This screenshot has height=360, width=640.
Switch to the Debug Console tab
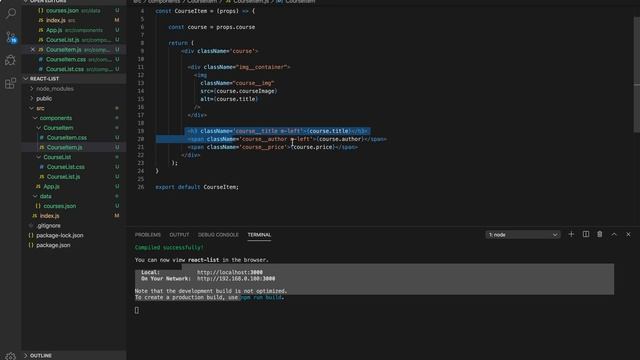point(218,235)
